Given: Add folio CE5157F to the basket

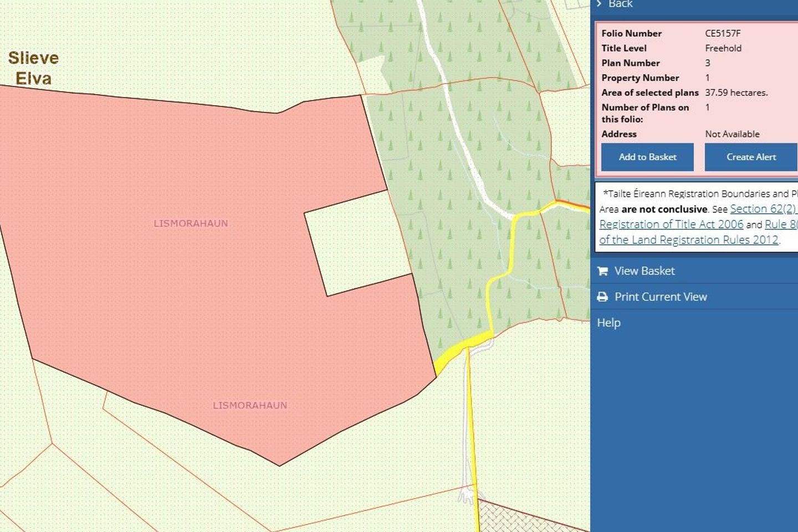Looking at the screenshot, I should click(647, 157).
